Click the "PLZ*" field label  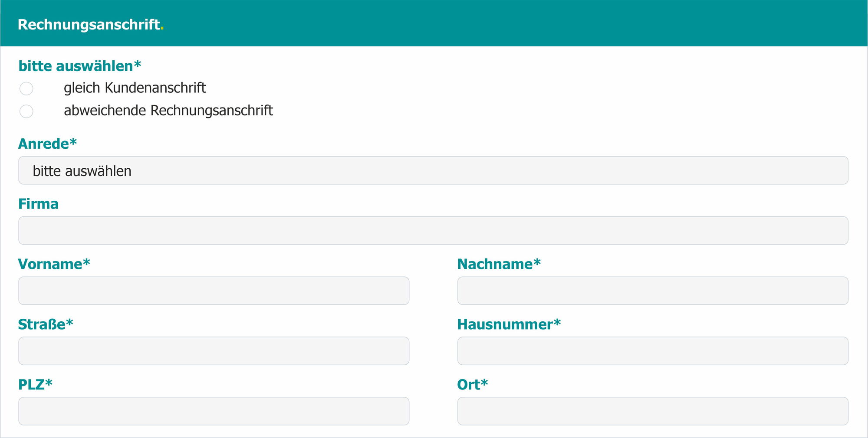click(35, 385)
